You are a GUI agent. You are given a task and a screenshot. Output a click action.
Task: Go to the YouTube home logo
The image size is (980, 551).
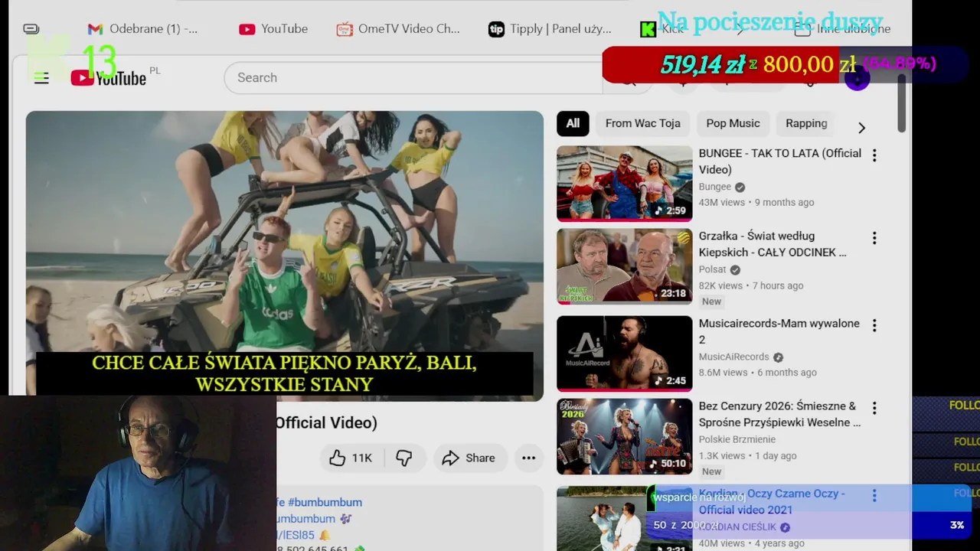click(109, 77)
